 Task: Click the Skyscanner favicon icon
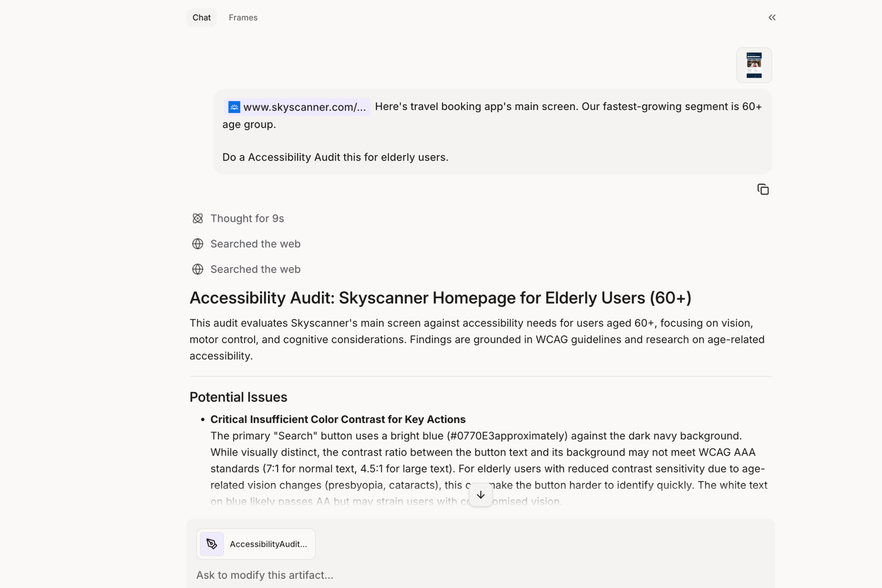tap(234, 107)
